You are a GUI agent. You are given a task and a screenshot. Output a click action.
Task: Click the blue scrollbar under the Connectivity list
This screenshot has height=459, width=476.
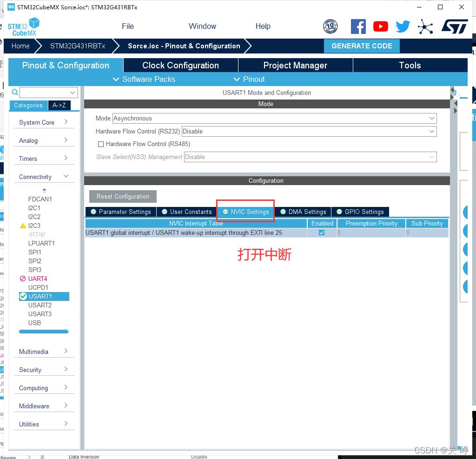(x=44, y=332)
